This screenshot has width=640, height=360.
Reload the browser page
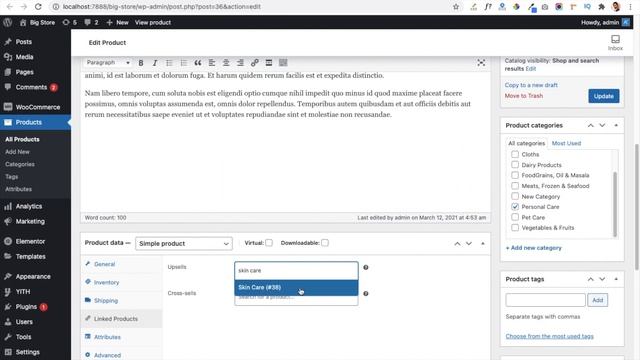[x=38, y=7]
